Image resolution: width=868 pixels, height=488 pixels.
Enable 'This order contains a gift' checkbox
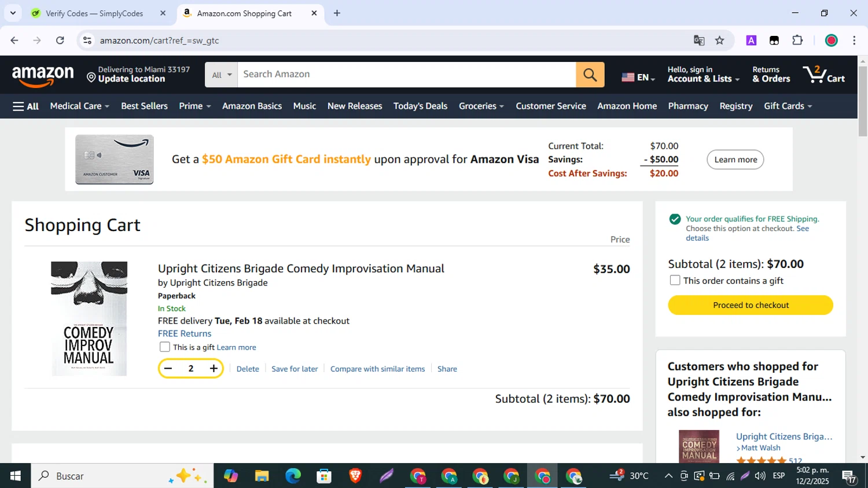point(675,281)
